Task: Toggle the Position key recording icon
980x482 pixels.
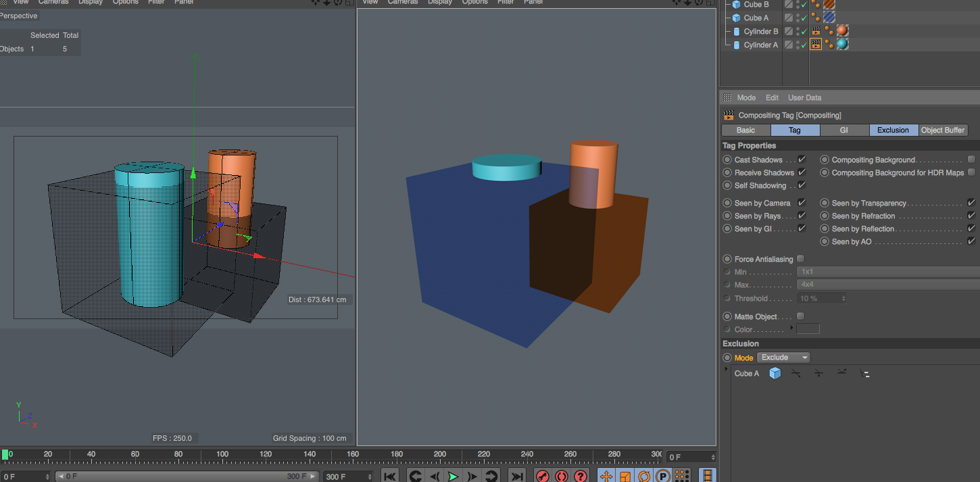Action: tap(606, 476)
